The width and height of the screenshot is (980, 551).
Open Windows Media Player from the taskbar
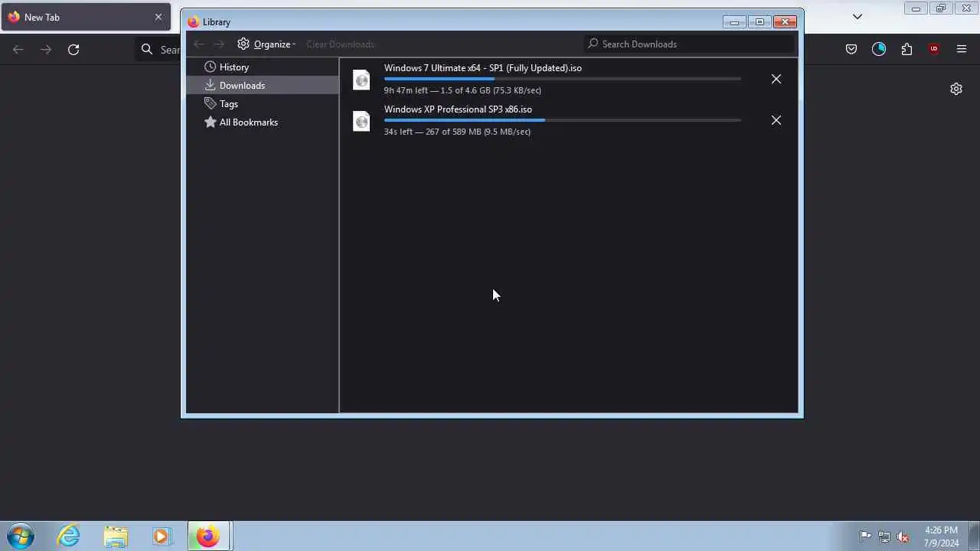[162, 536]
